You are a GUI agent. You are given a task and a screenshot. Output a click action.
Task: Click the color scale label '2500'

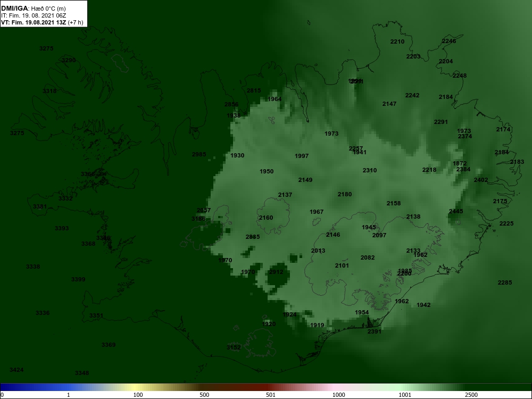point(471,395)
